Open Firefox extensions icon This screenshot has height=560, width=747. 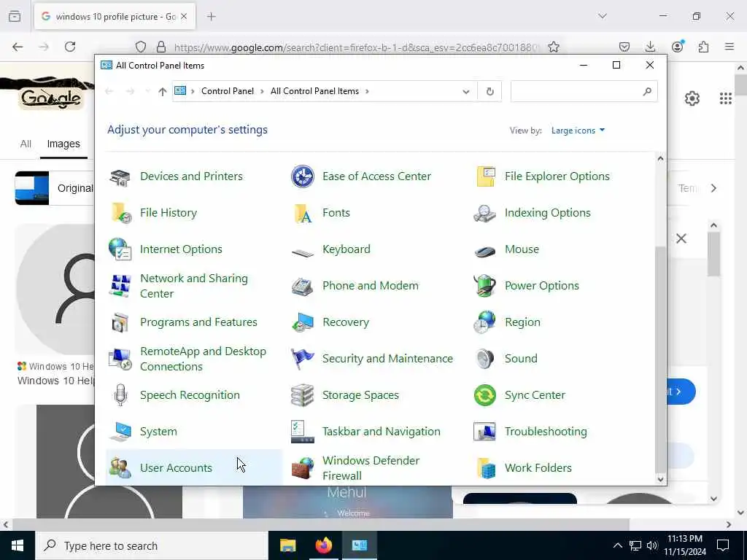[703, 47]
